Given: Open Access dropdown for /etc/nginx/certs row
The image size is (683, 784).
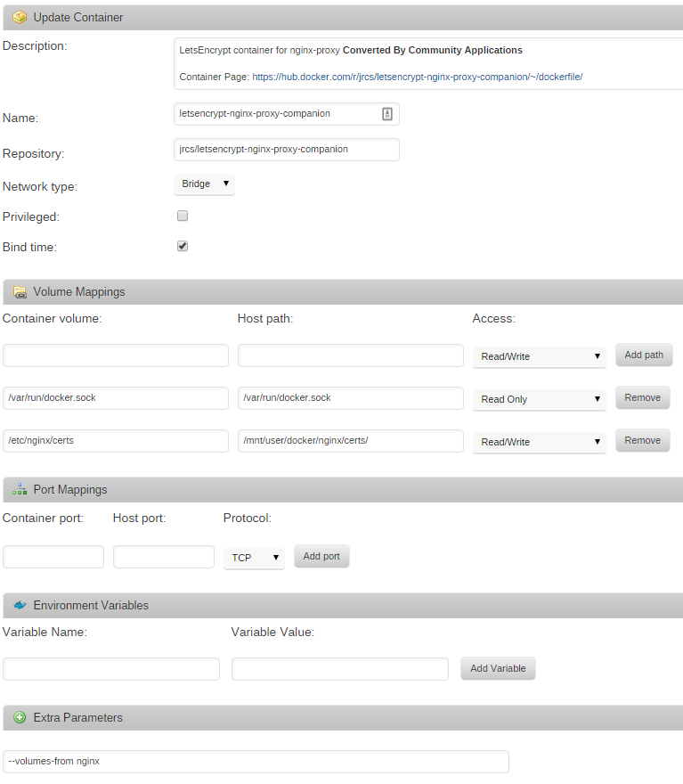Looking at the screenshot, I should (x=540, y=442).
